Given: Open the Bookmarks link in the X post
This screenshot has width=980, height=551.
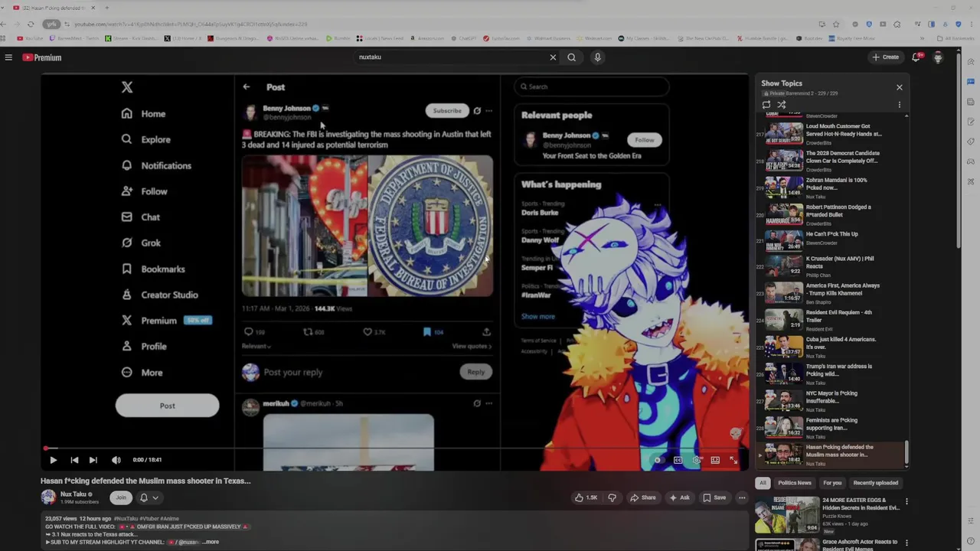Looking at the screenshot, I should pos(152,269).
